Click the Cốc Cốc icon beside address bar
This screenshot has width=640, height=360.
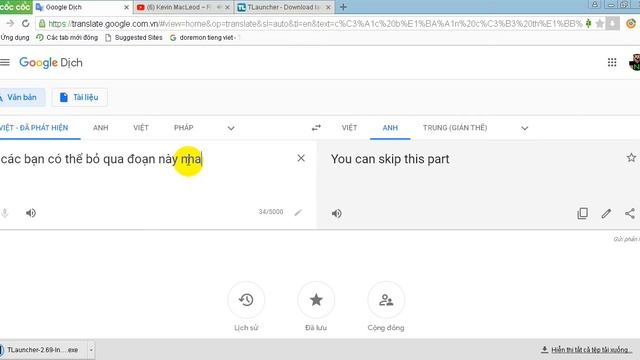click(631, 24)
